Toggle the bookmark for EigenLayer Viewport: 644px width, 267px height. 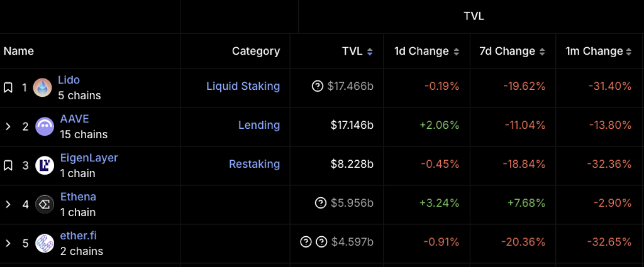point(8,165)
